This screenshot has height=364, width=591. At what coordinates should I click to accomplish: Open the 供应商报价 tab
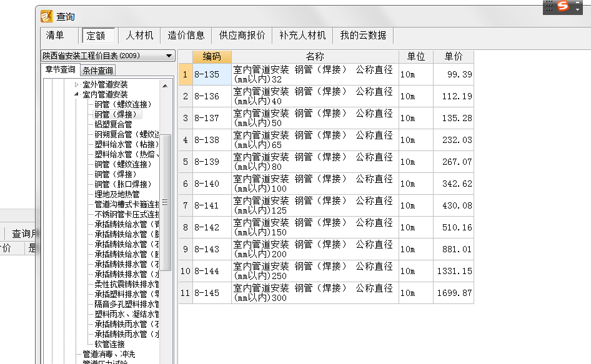242,36
